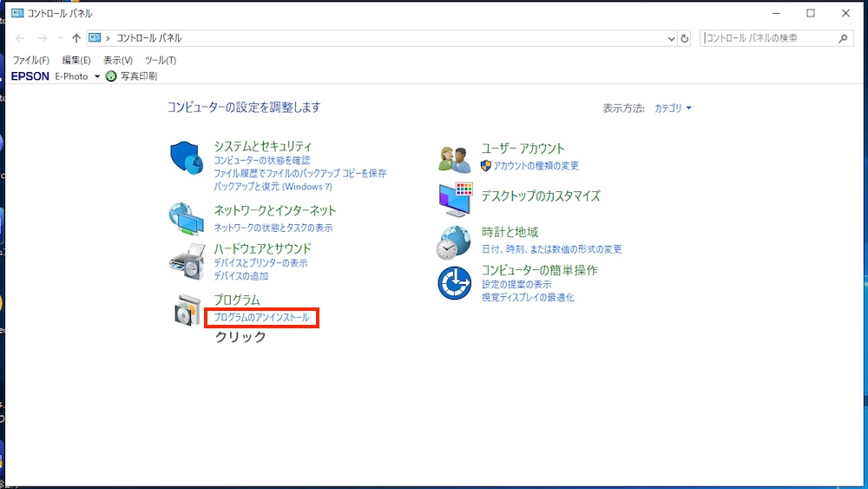
Task: Click the Programs disc box icon
Action: click(x=187, y=309)
